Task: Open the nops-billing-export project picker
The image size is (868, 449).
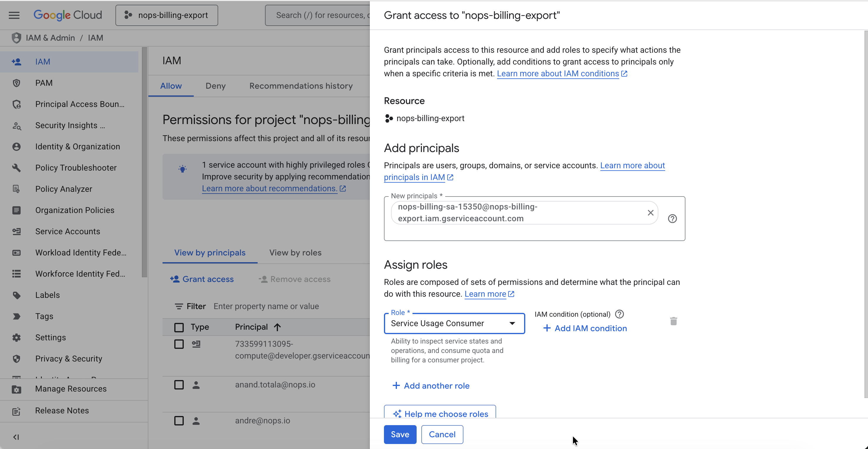Action: (x=166, y=15)
